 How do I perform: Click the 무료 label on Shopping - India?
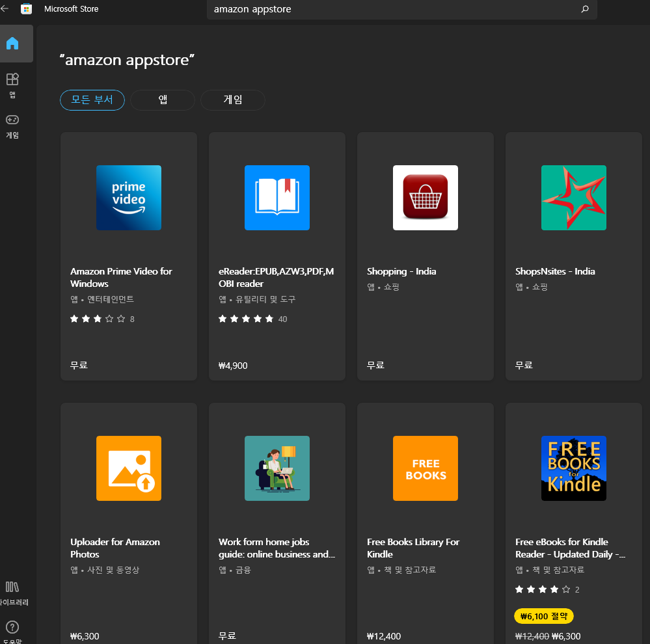coord(375,365)
